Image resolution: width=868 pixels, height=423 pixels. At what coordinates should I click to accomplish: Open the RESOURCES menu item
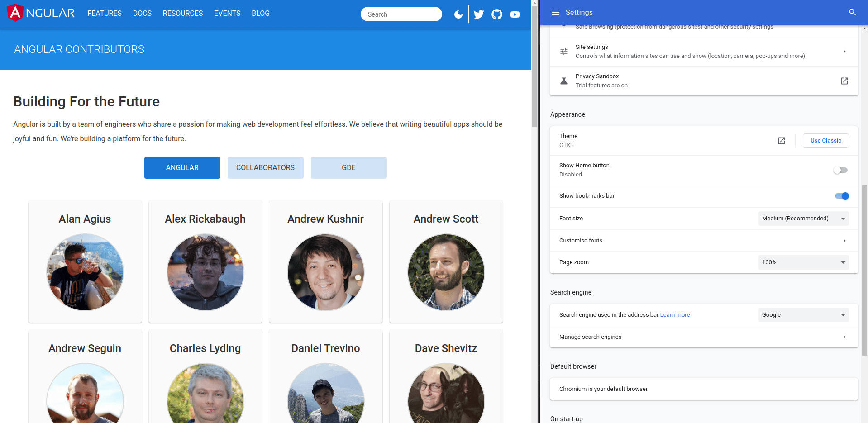pyautogui.click(x=183, y=14)
